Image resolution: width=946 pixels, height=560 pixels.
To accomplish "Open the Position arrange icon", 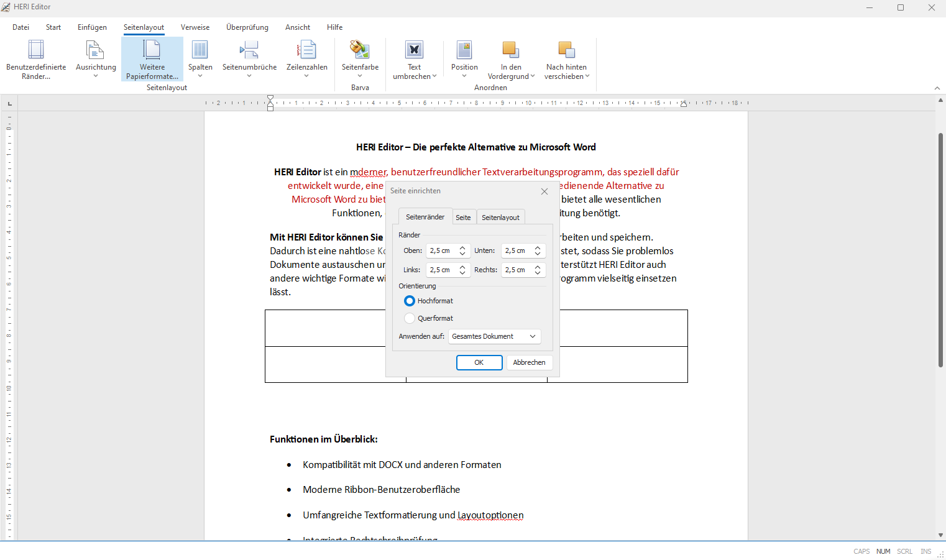I will point(464,50).
